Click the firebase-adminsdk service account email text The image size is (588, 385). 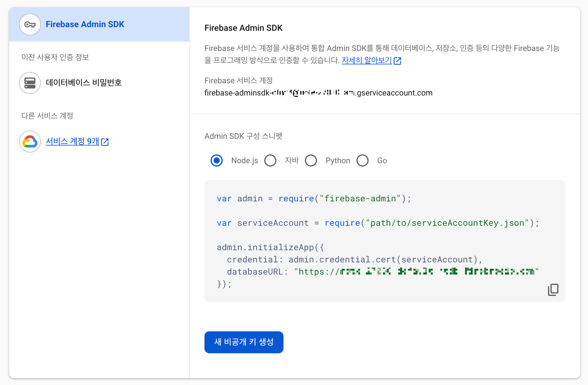318,93
